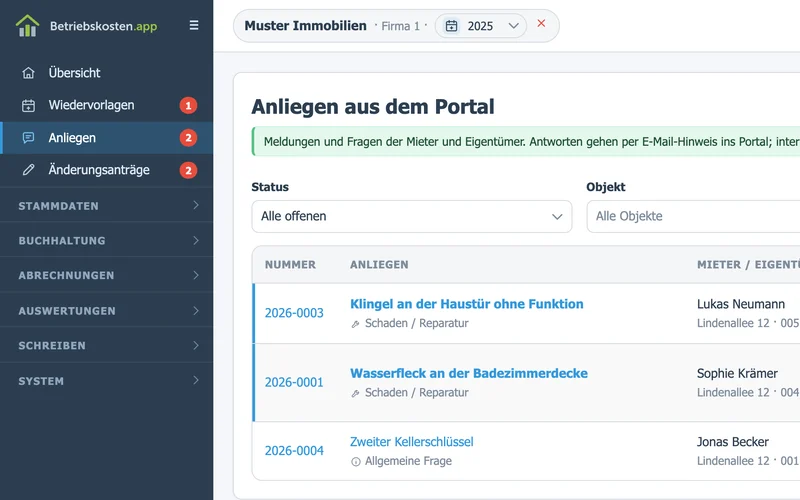Open Wasserfleck an der Badezimmerdecke
Screen dimensions: 800x500
pyautogui.click(x=469, y=373)
